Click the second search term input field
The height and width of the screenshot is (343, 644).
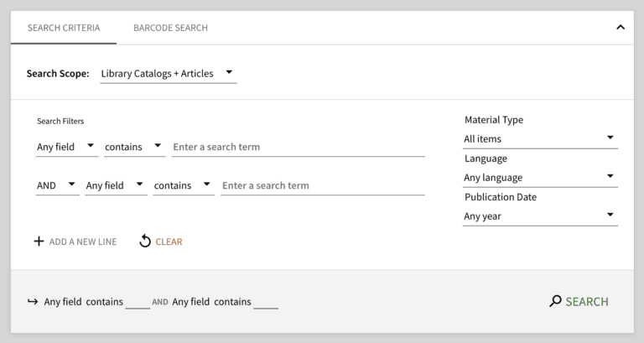(322, 185)
